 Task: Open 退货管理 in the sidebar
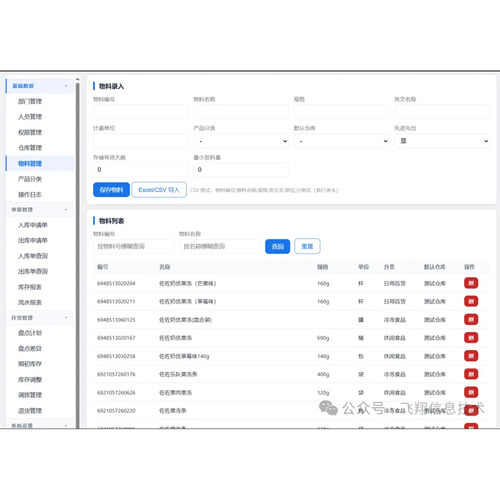30,411
